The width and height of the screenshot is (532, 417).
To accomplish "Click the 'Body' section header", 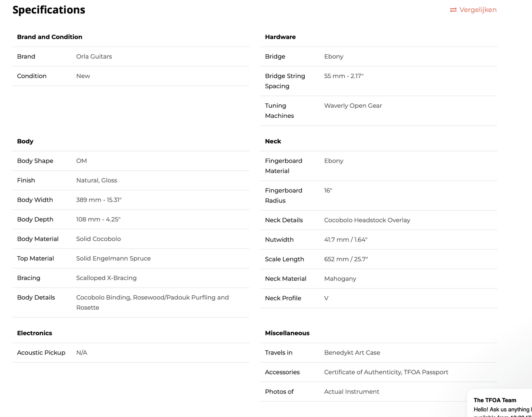I will [25, 141].
